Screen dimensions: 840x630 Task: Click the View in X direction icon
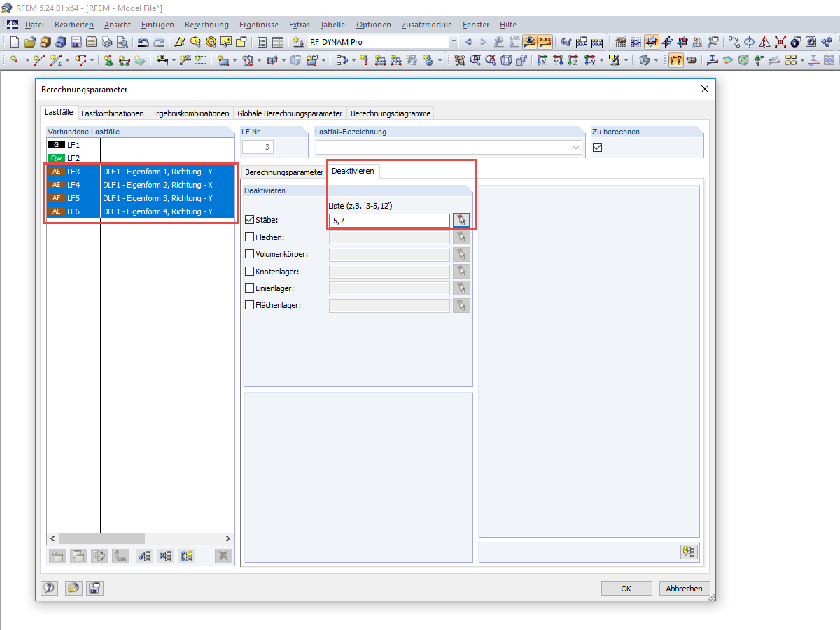541,60
